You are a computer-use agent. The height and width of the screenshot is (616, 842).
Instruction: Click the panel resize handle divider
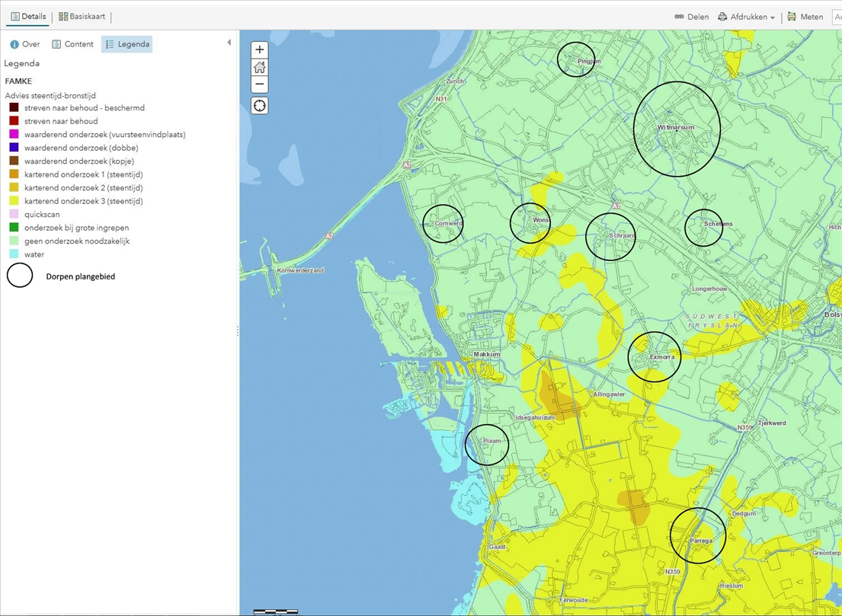pos(238,331)
